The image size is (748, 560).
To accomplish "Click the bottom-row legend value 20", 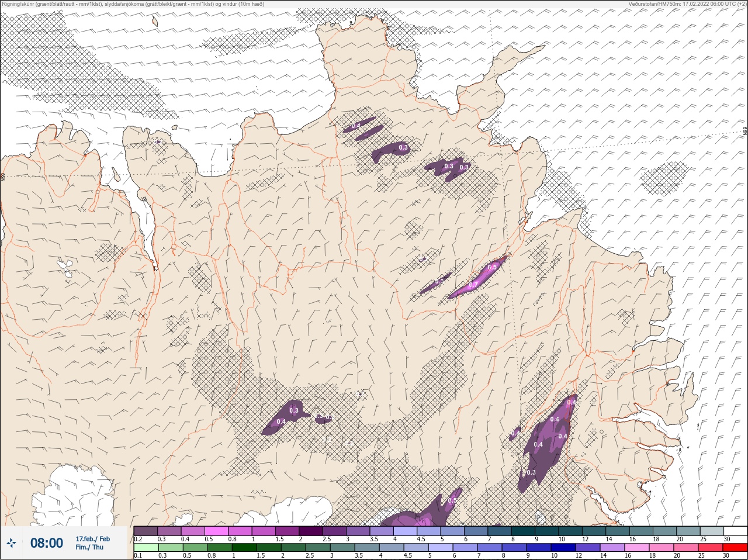I will (677, 555).
